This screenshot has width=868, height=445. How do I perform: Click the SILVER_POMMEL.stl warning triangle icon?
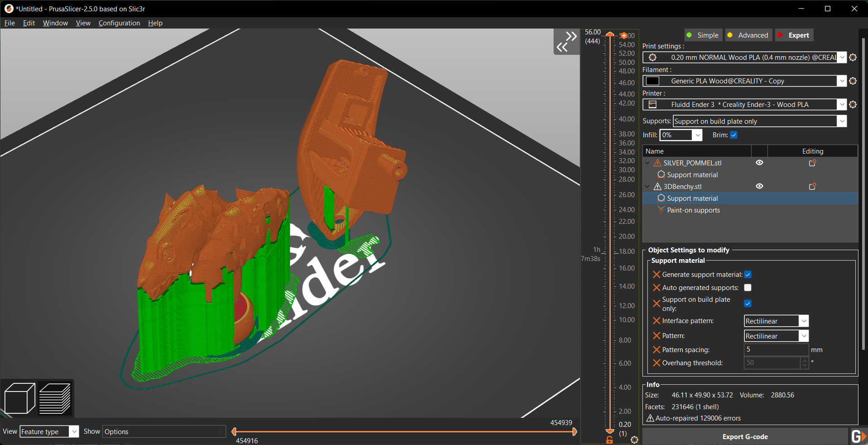(x=657, y=163)
